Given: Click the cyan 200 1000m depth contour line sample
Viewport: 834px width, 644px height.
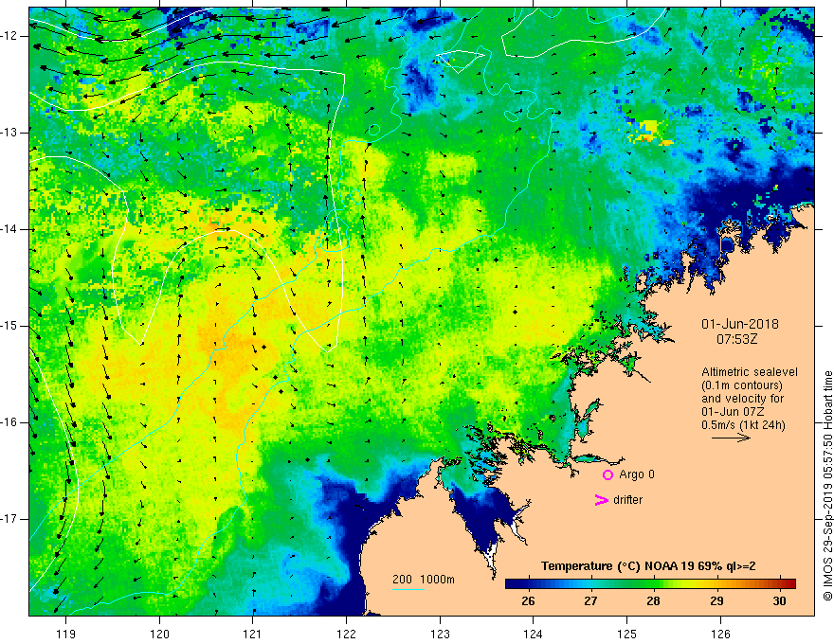Looking at the screenshot, I should point(408,589).
